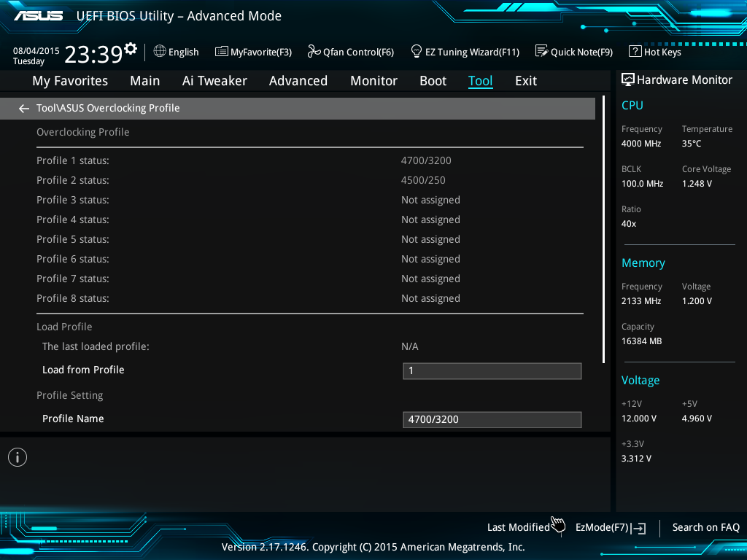Click the MyFavorite list icon

click(222, 52)
